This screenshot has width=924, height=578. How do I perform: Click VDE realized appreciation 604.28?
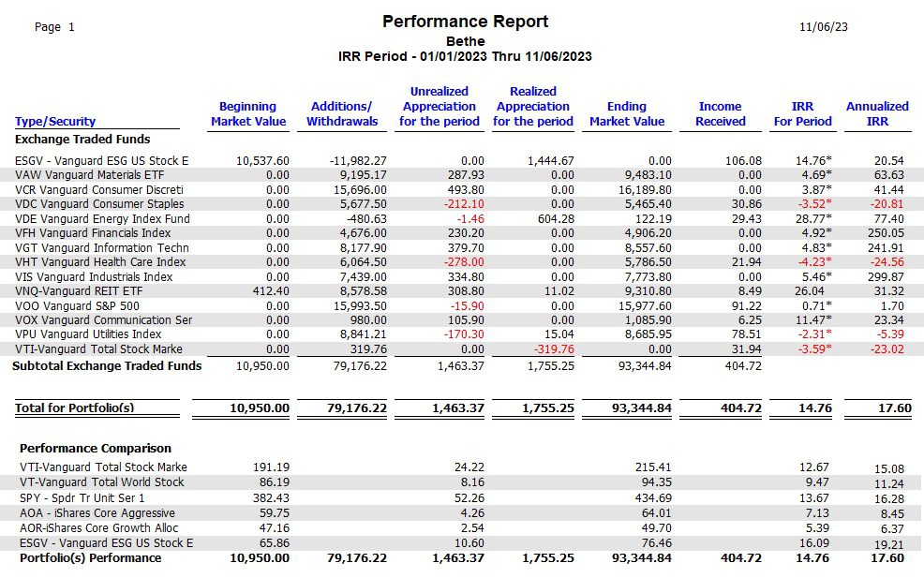(558, 218)
